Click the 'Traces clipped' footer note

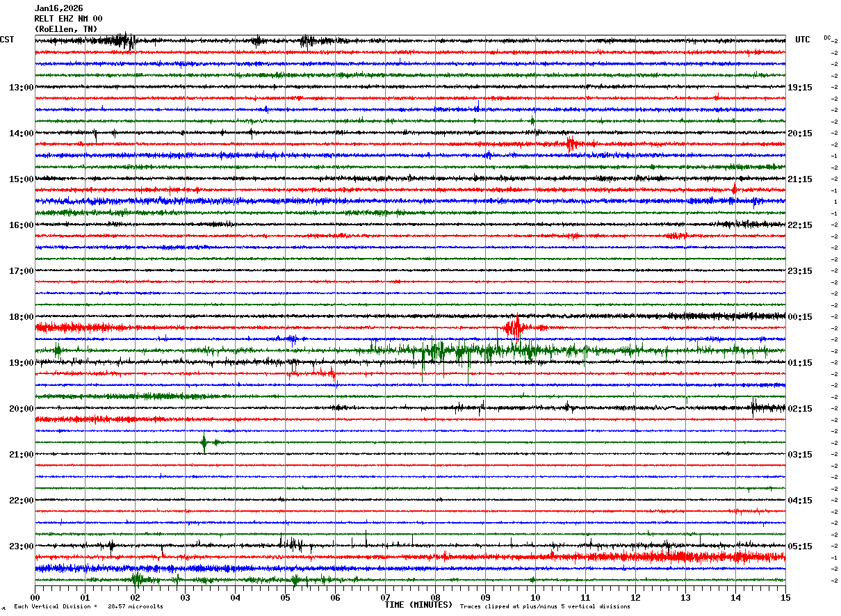click(545, 606)
